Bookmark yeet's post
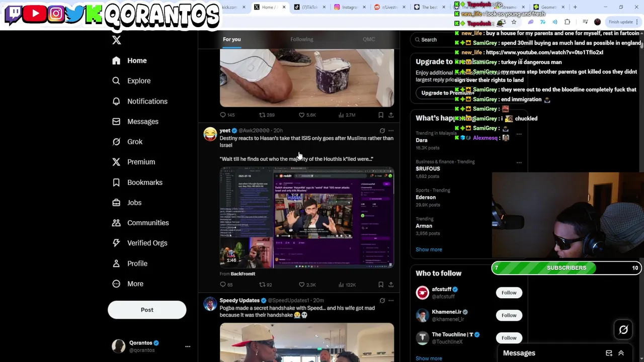This screenshot has height=362, width=644. [381, 285]
